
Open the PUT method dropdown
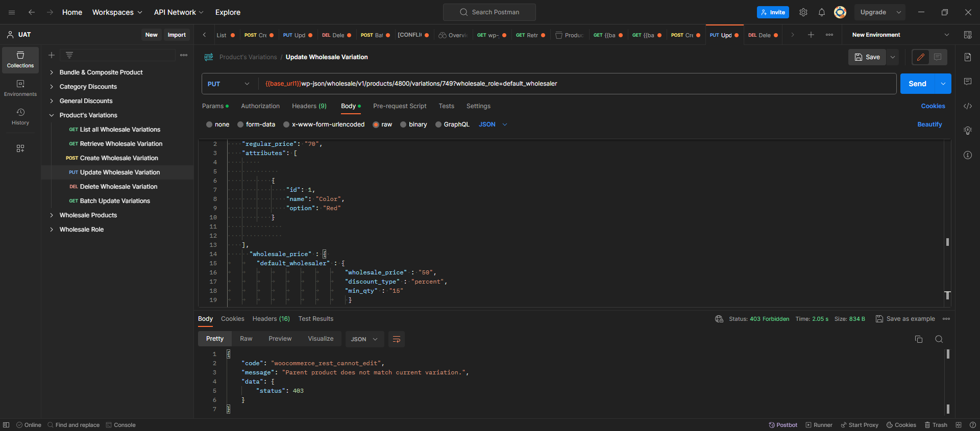pyautogui.click(x=229, y=84)
